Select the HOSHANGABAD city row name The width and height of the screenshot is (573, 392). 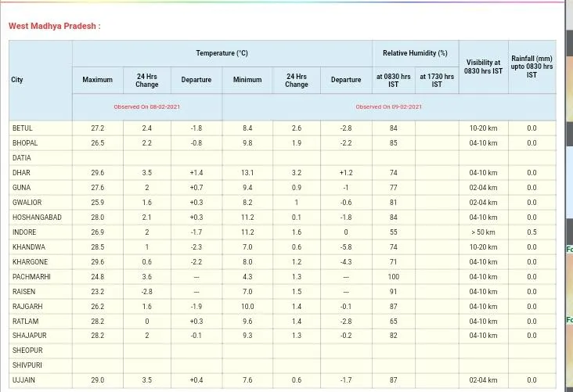click(37, 218)
